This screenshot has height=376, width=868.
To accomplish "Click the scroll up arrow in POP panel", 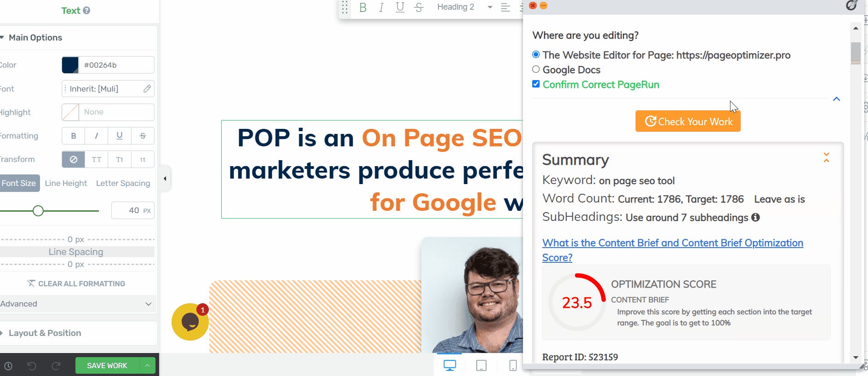I will click(x=856, y=28).
